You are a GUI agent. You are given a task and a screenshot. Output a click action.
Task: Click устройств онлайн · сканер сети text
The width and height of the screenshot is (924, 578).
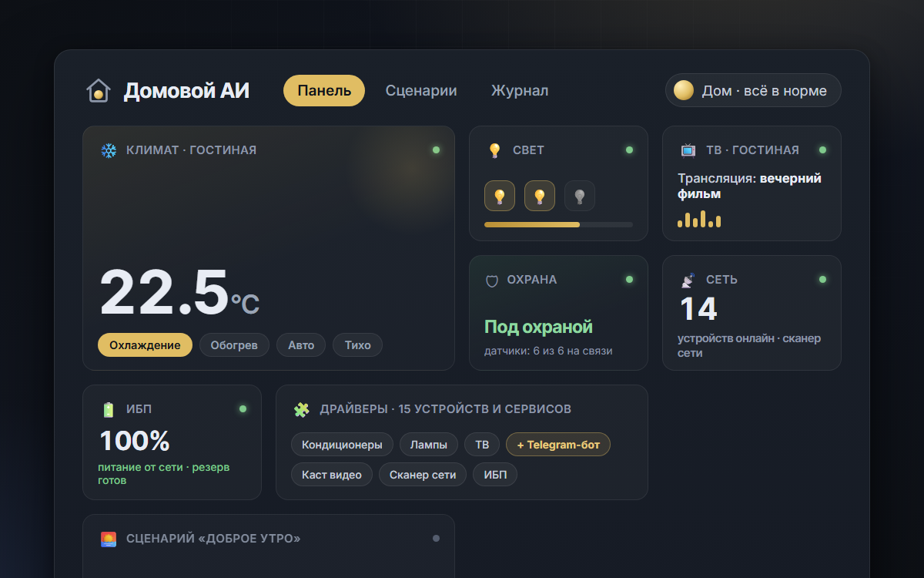[749, 345]
